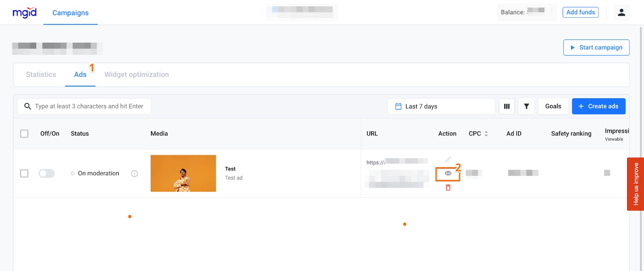Click the search magnifier icon
Screen dimensions: 644x271
pyautogui.click(x=27, y=106)
